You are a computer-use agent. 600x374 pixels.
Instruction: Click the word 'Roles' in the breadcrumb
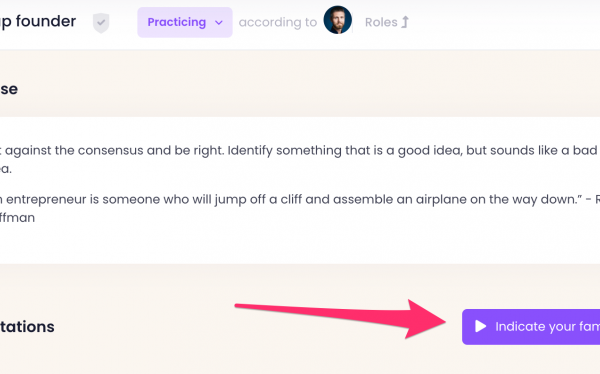381,23
